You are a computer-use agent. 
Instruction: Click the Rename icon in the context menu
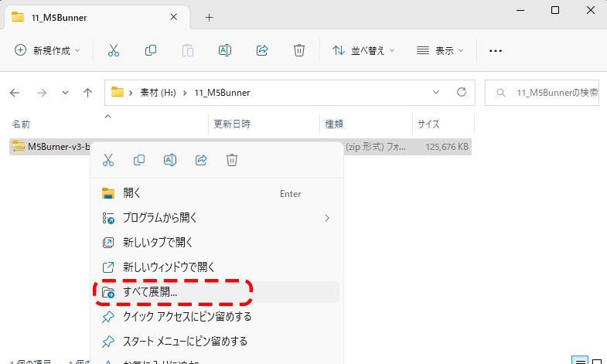pos(170,160)
